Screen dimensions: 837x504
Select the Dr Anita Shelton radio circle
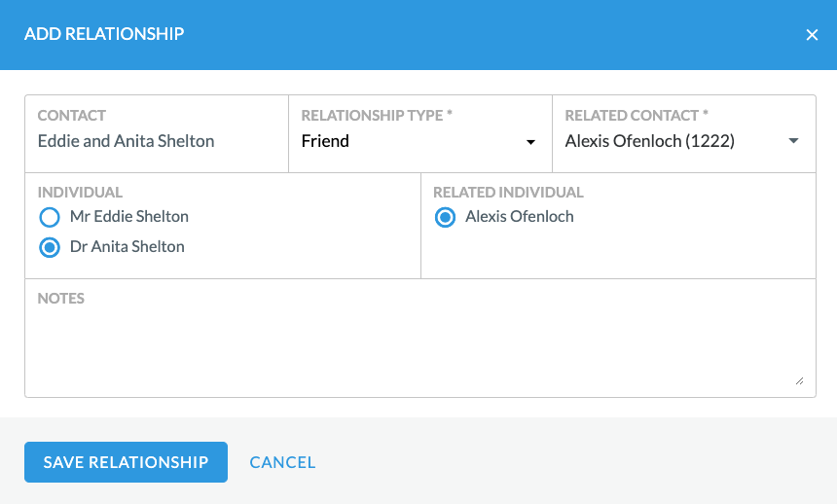[50, 247]
